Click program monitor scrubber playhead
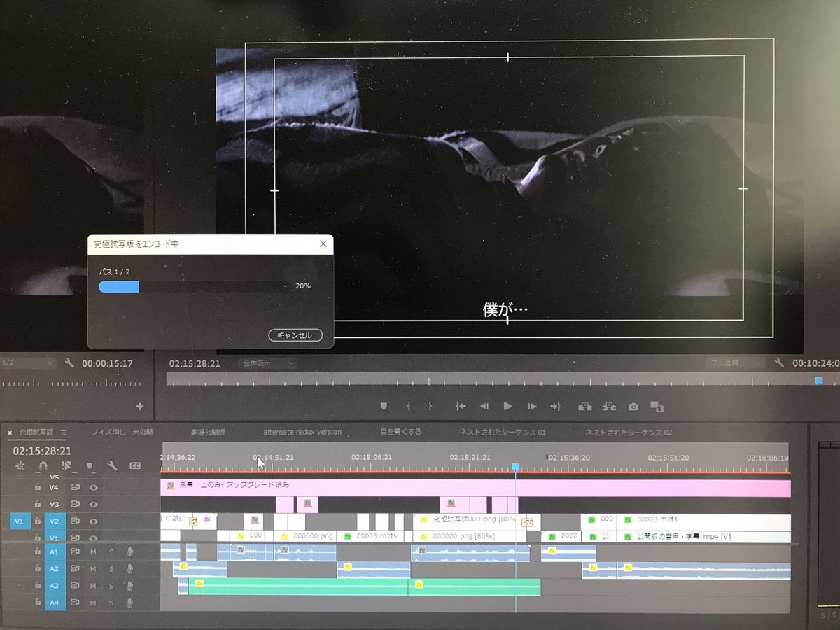This screenshot has width=840, height=630. pos(818,380)
